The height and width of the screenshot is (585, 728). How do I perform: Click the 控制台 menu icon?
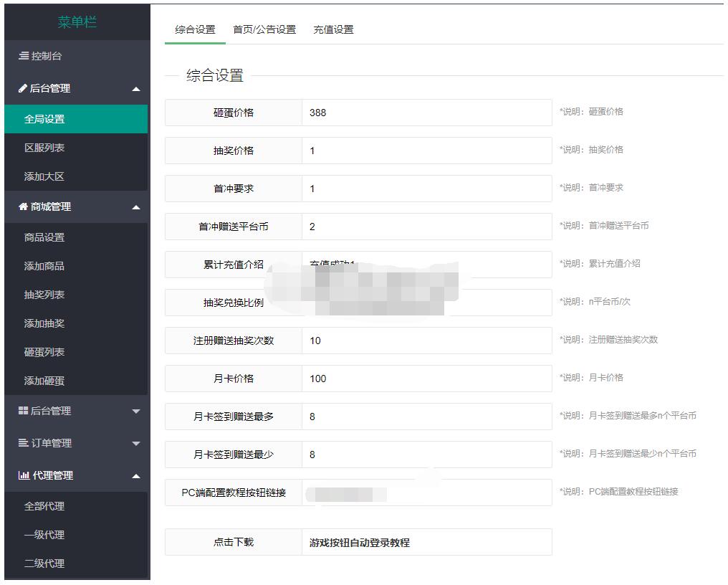coord(24,56)
